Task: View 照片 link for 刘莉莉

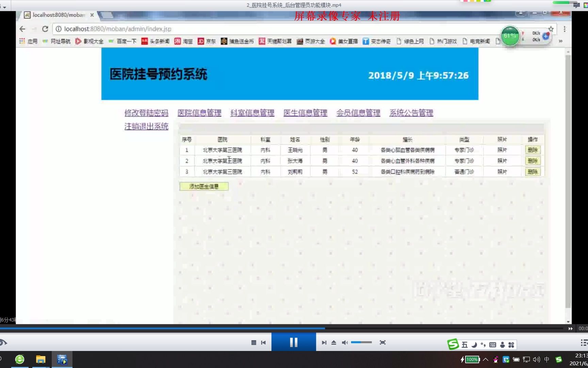Action: coord(502,172)
